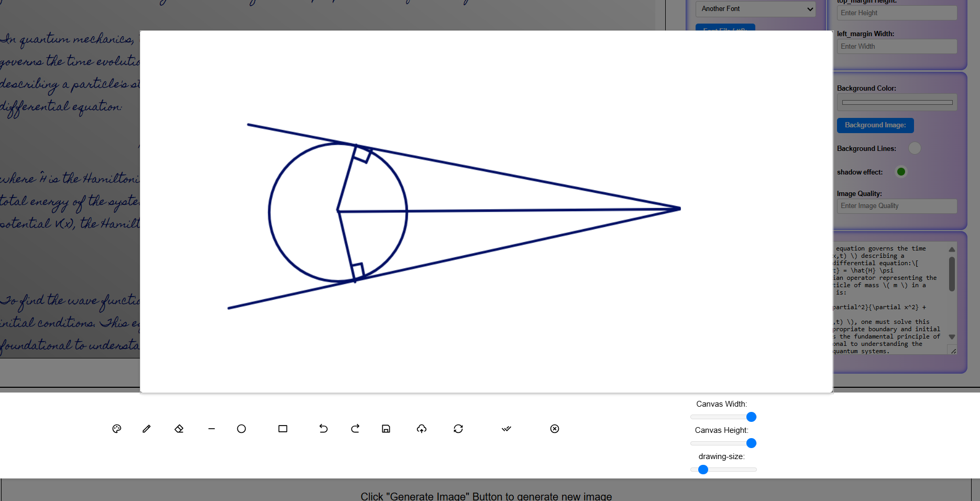Click the Enter Image Quality field
The height and width of the screenshot is (501, 980).
[x=897, y=206]
